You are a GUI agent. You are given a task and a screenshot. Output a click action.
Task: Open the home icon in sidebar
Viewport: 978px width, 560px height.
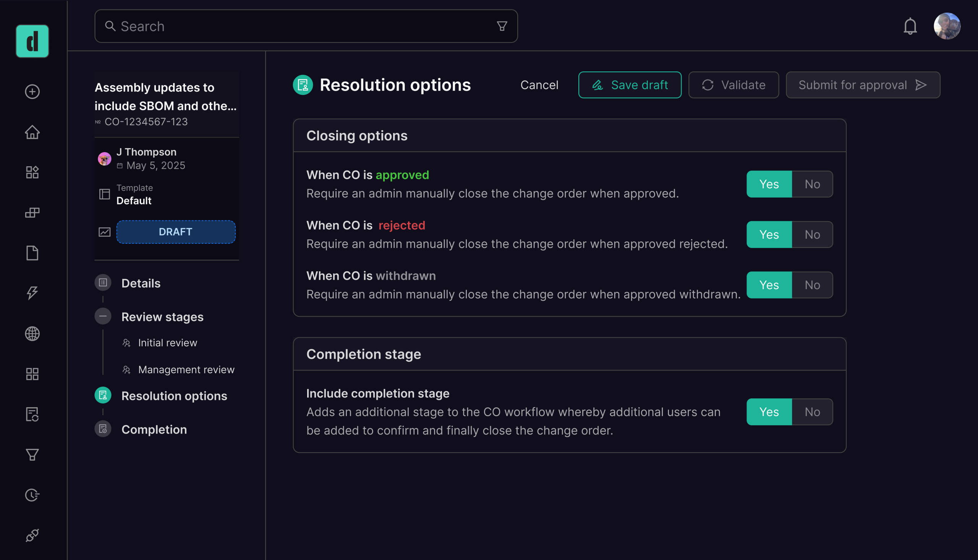pyautogui.click(x=32, y=132)
